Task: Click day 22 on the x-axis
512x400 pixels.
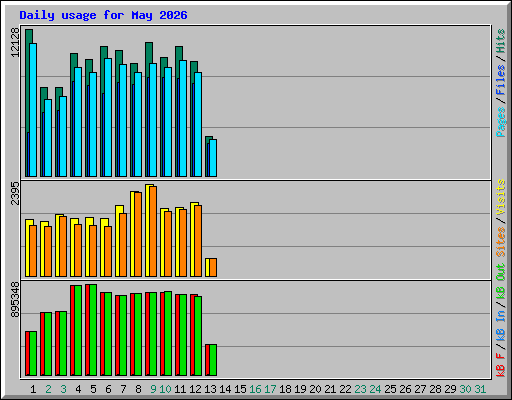Action: [345, 389]
